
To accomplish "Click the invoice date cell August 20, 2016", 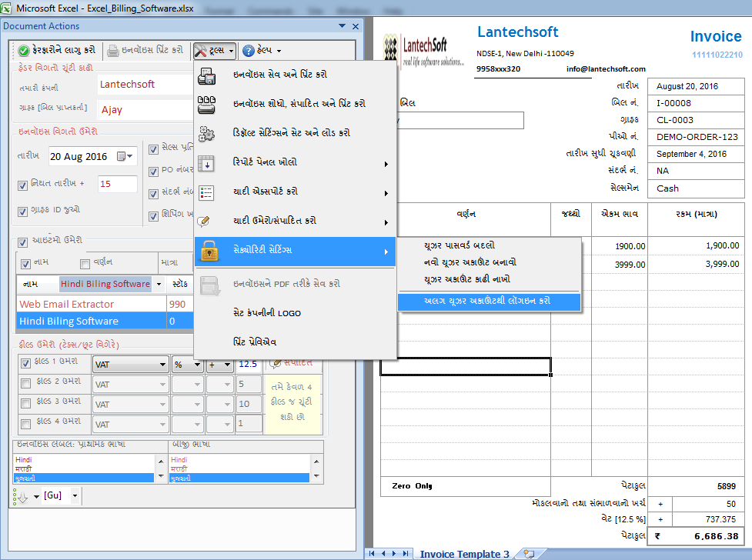I will tap(695, 86).
